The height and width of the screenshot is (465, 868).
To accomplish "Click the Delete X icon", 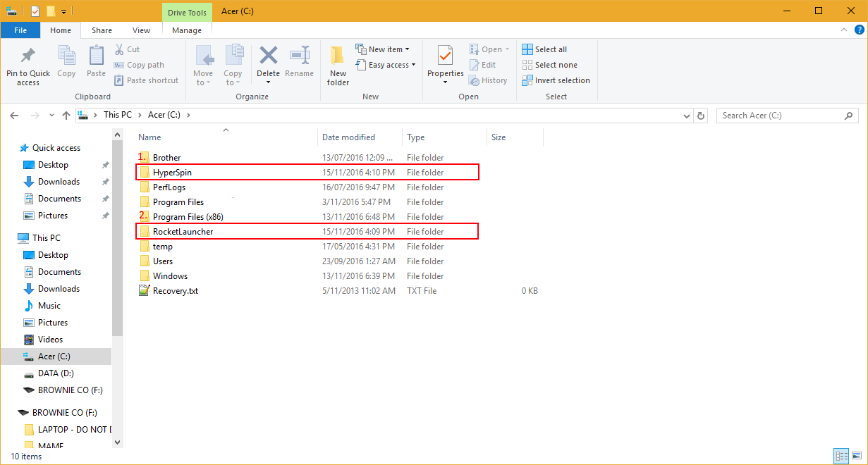I will coord(268,56).
